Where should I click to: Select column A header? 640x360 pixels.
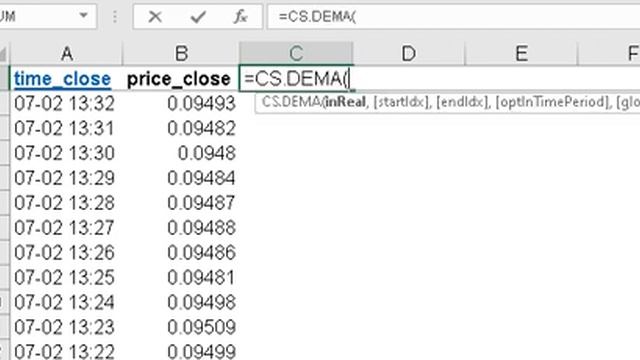pos(66,53)
